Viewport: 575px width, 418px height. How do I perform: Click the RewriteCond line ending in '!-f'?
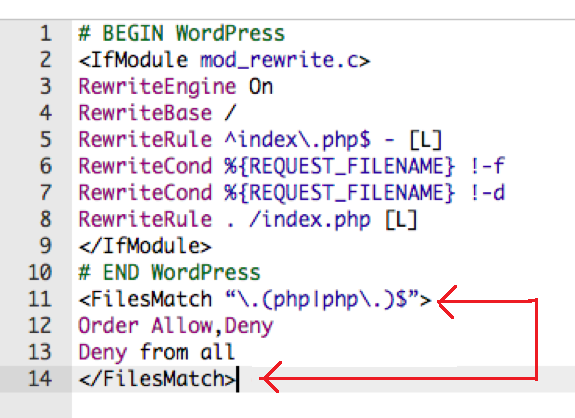[x=292, y=166]
